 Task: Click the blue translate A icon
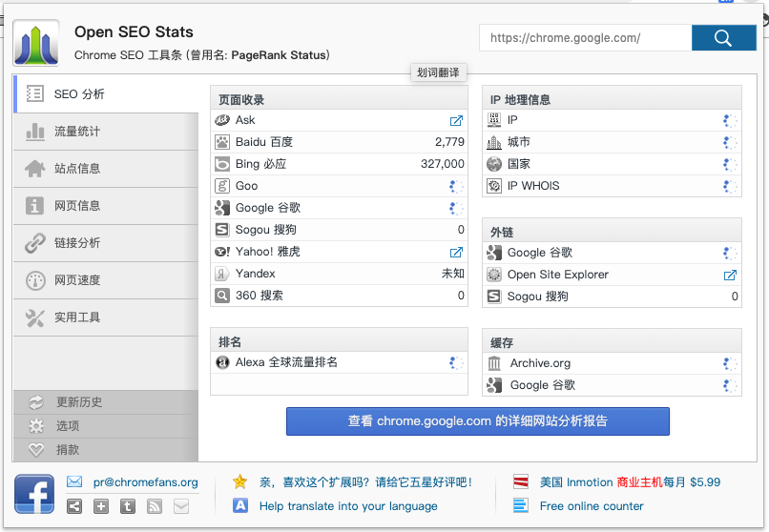(240, 505)
